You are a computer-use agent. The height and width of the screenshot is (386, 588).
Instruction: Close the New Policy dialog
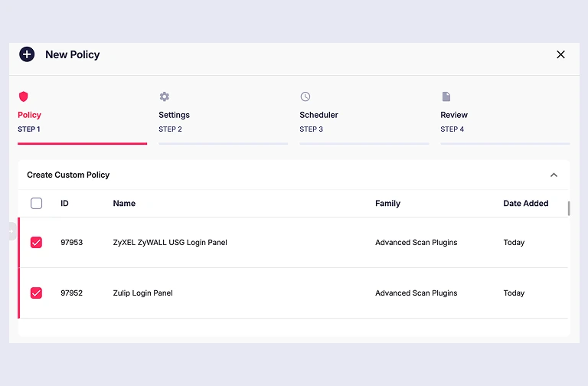pos(560,54)
